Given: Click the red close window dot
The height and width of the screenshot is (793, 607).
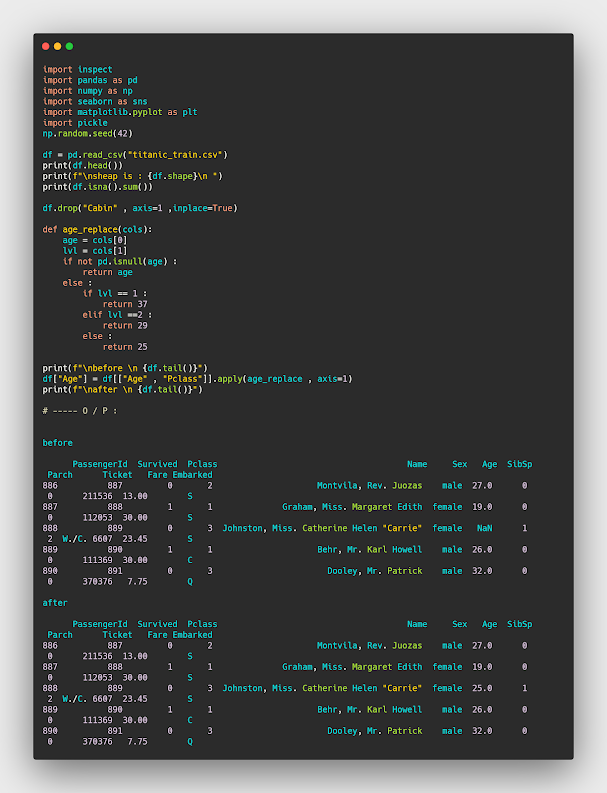Looking at the screenshot, I should click(46, 46).
